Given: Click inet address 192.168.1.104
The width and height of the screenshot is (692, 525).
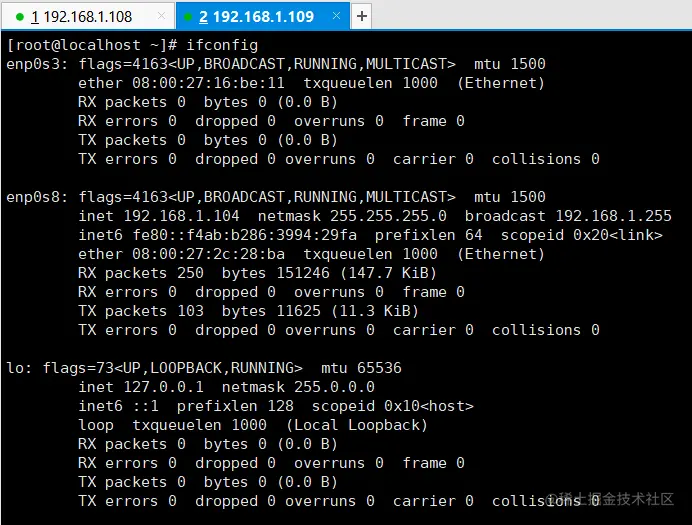Looking at the screenshot, I should [181, 216].
